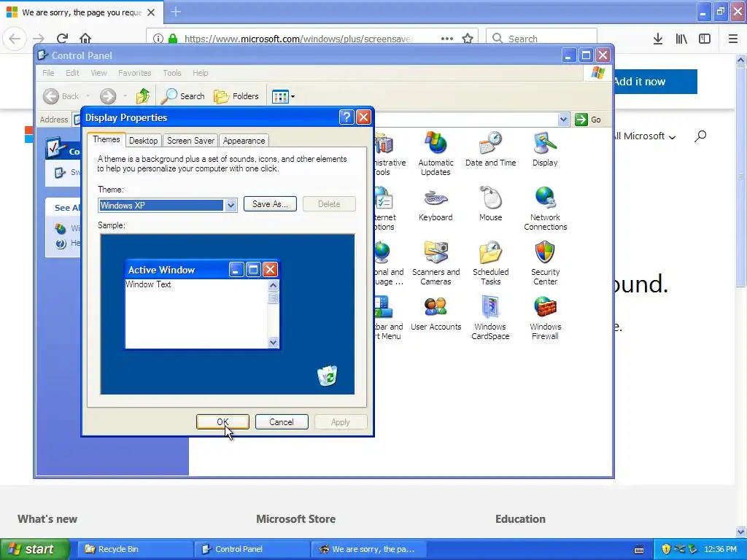Image resolution: width=747 pixels, height=560 pixels.
Task: Go to Firefox home page icon
Action: (x=85, y=38)
